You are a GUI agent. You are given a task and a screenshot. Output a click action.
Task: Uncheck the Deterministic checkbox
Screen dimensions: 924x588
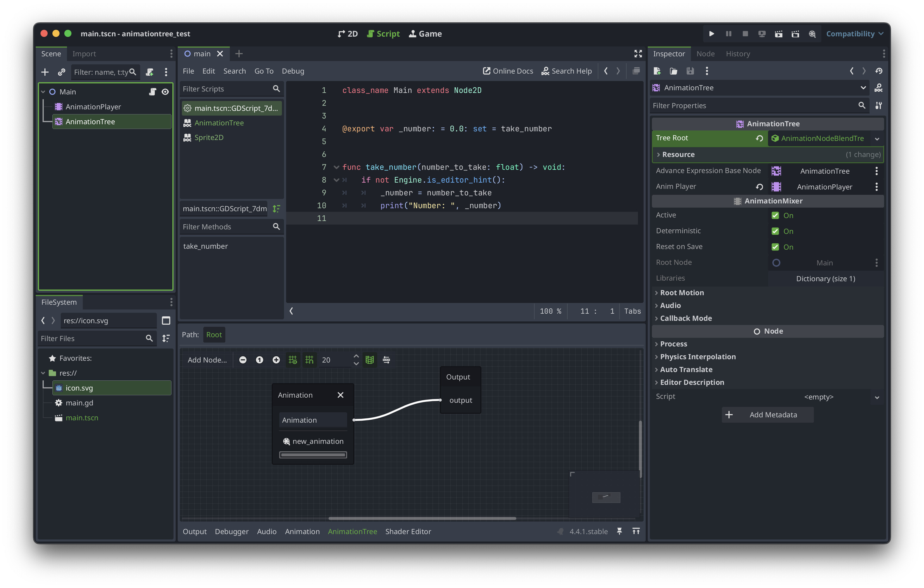click(x=775, y=231)
